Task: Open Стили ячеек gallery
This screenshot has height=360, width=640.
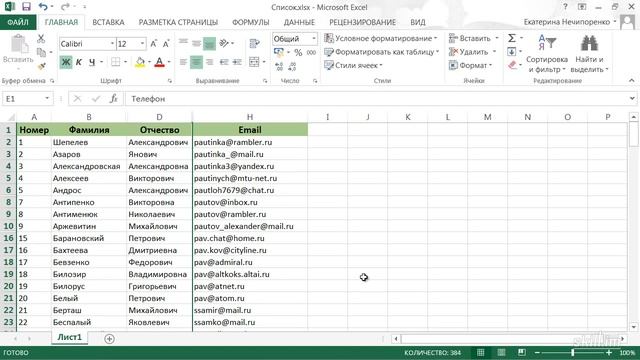Action: tap(353, 65)
